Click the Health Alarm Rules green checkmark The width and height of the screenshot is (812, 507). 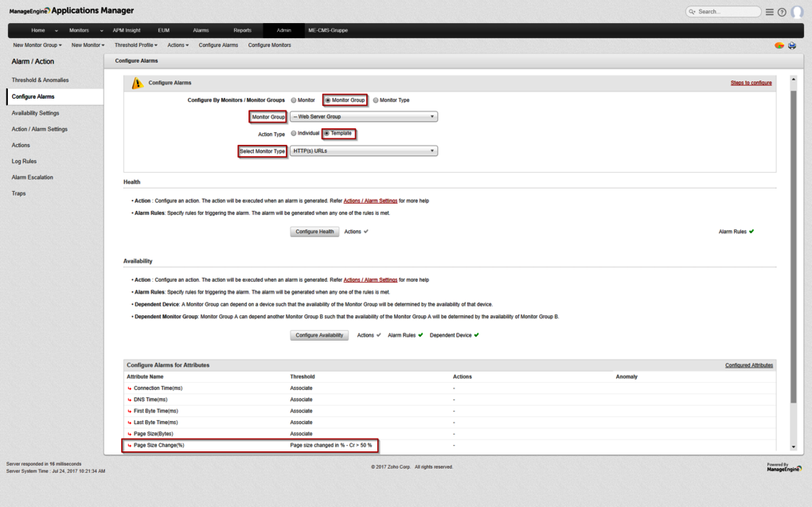coord(751,232)
